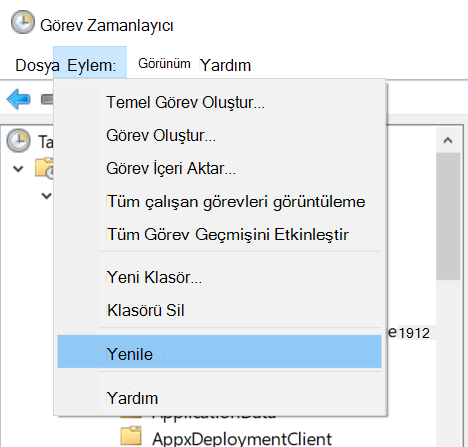This screenshot has height=447, width=468.
Task: Select Klasörü Sil menu entry
Action: (x=219, y=310)
